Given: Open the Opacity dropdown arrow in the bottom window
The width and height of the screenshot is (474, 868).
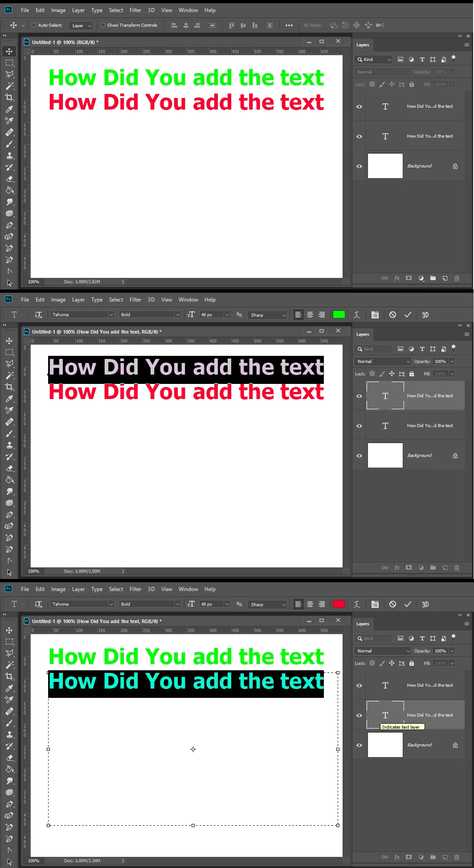Looking at the screenshot, I should point(452,651).
